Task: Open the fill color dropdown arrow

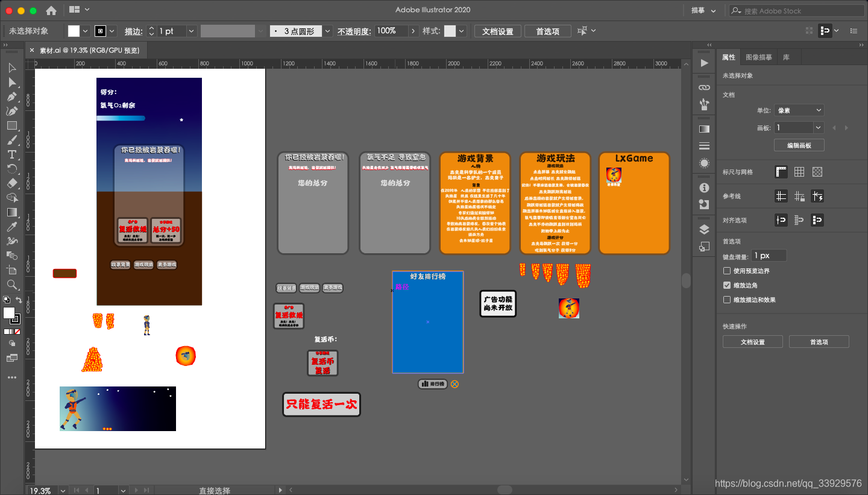Action: point(85,31)
